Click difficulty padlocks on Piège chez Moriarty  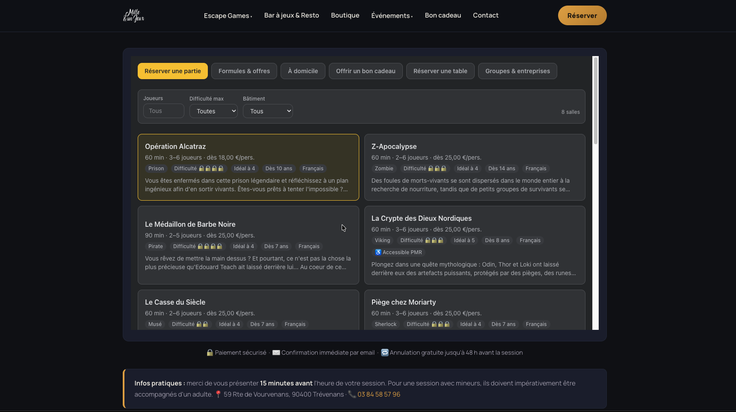[440, 324]
